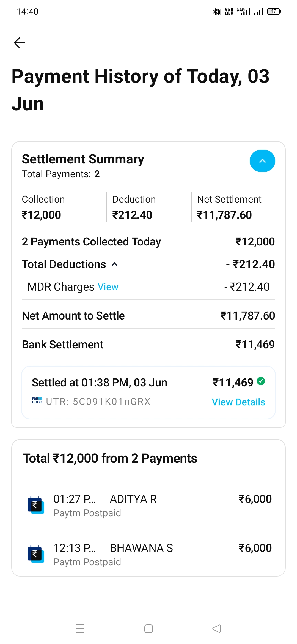Tap Paytm Postpaid icon for BHAWANA S
The width and height of the screenshot is (297, 644).
click(x=36, y=554)
